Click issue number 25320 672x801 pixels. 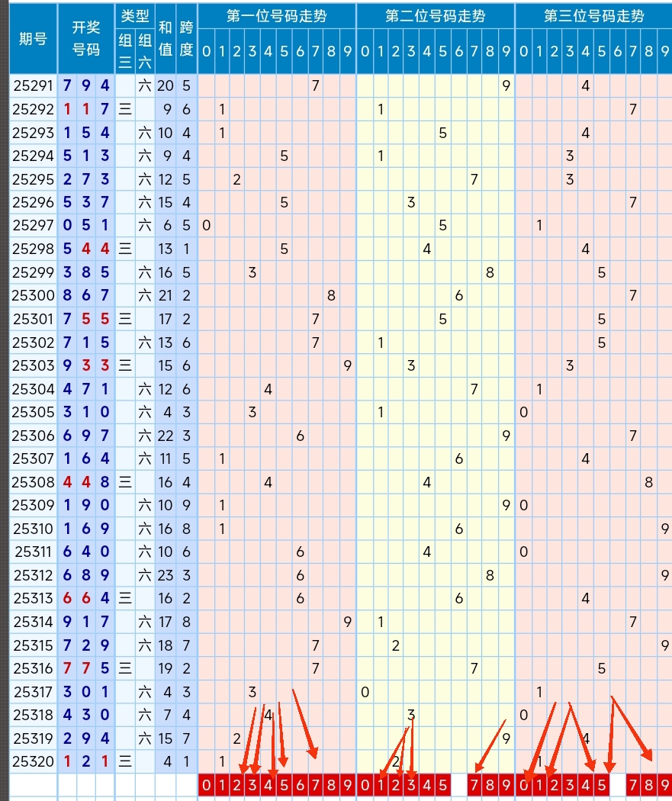[34, 761]
